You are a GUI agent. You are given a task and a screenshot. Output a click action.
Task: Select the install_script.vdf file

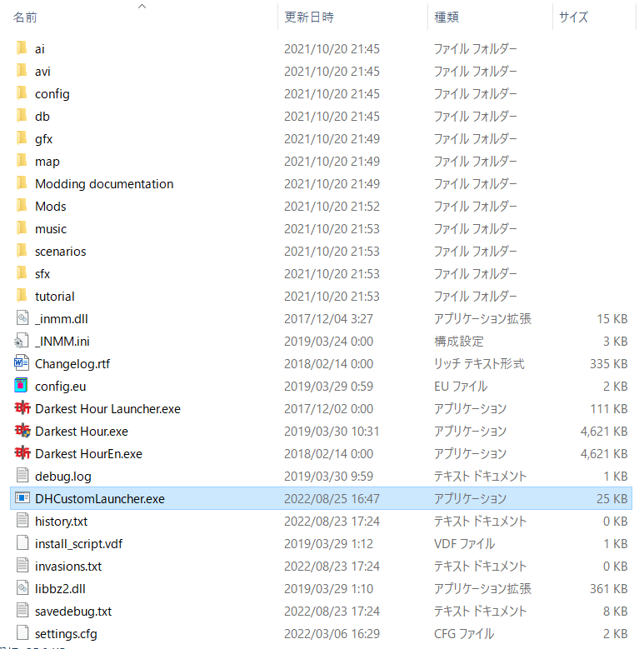[78, 543]
